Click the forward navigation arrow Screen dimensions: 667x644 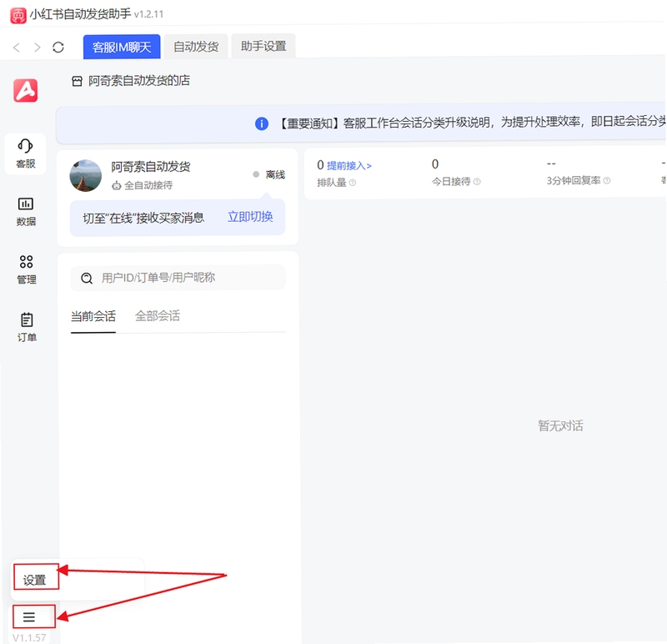pos(38,48)
